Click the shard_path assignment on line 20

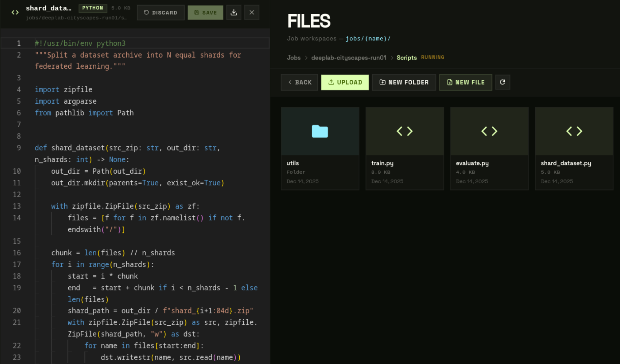point(161,311)
